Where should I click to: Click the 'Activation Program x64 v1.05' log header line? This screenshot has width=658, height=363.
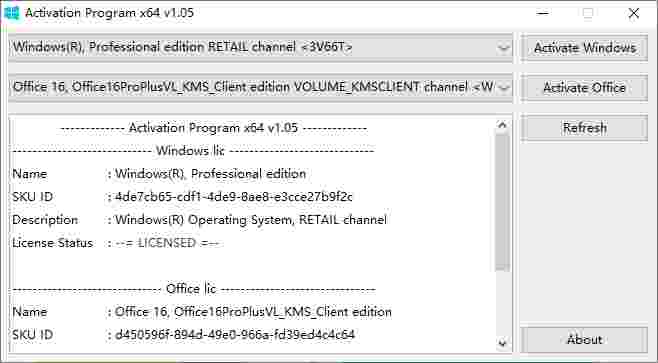point(213,128)
